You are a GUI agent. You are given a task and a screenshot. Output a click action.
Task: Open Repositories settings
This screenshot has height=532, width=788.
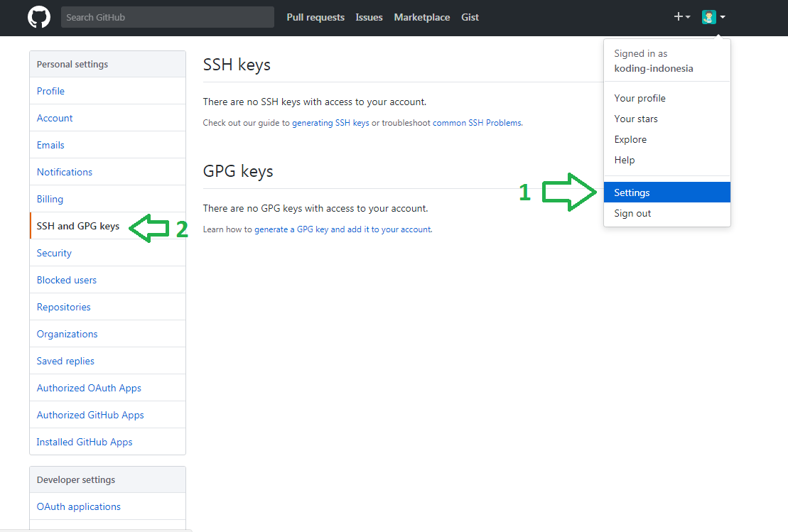[107, 307]
